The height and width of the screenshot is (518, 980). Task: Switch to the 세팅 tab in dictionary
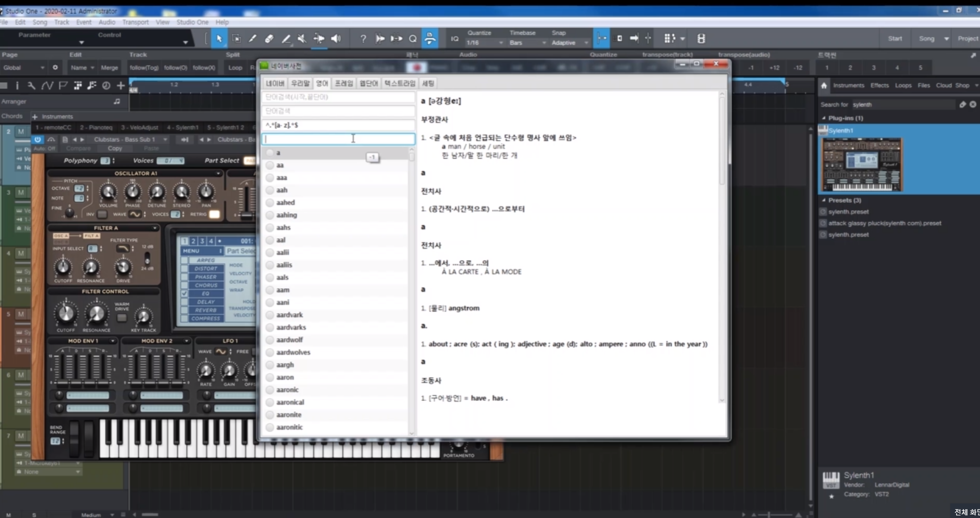(428, 83)
